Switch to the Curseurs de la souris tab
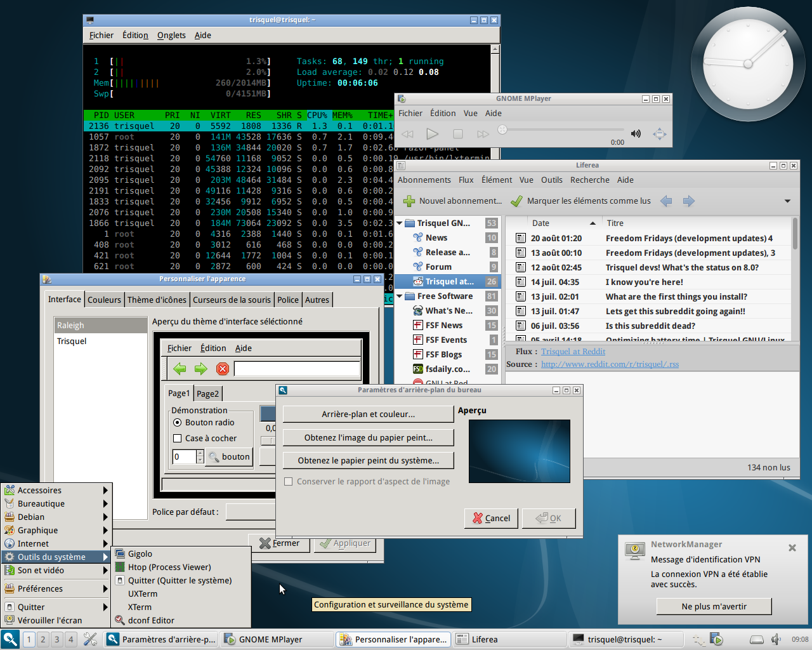Image resolution: width=812 pixels, height=650 pixels. pyautogui.click(x=232, y=300)
